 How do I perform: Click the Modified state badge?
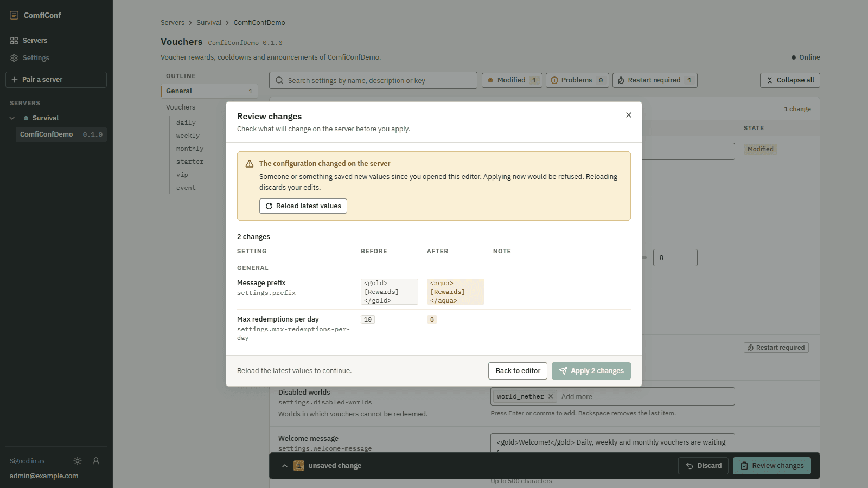[761, 149]
